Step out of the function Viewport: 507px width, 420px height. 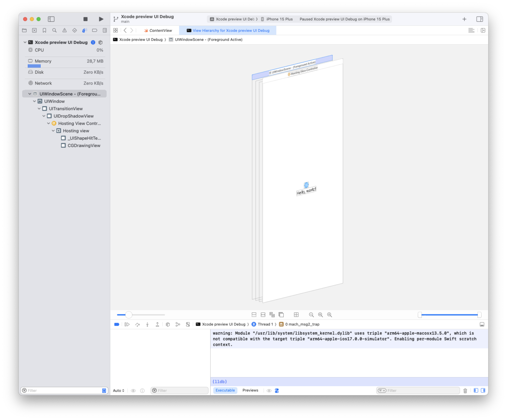point(157,325)
